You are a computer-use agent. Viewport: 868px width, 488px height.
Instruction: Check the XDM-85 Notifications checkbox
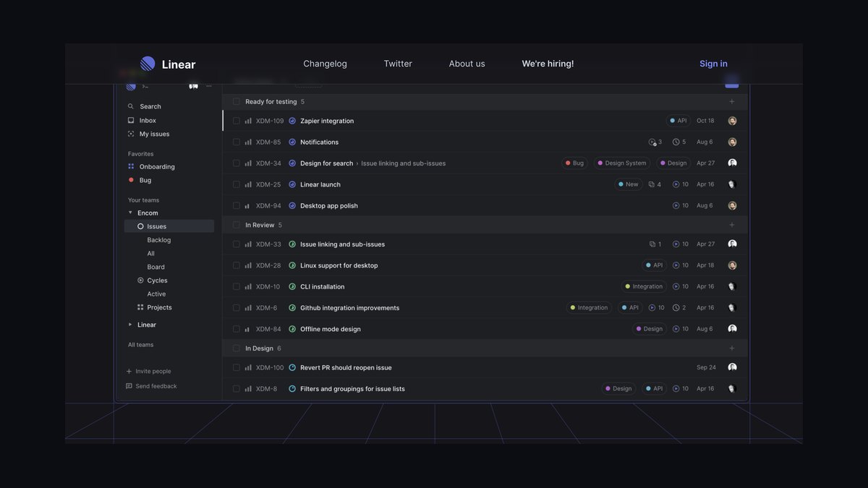[237, 142]
